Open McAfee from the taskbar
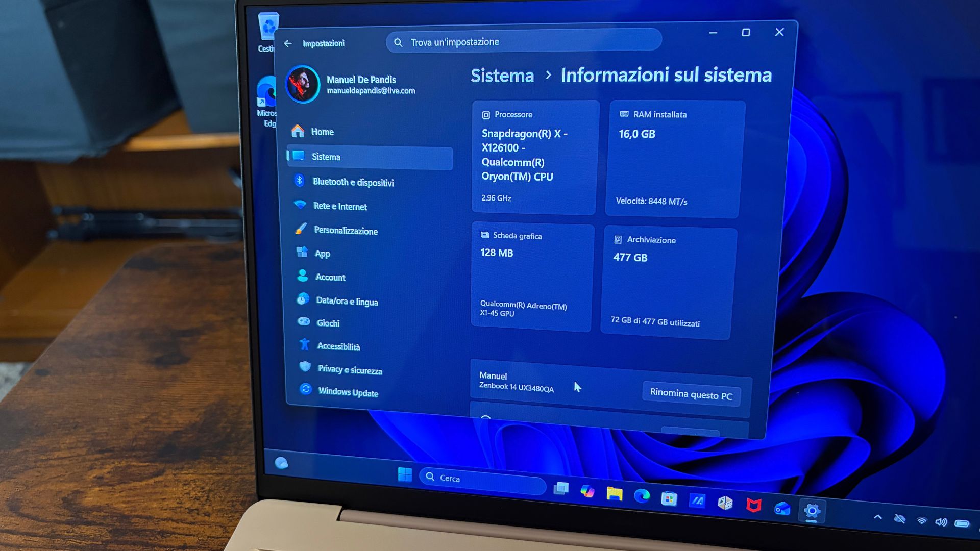Image resolution: width=980 pixels, height=551 pixels. pyautogui.click(x=753, y=506)
